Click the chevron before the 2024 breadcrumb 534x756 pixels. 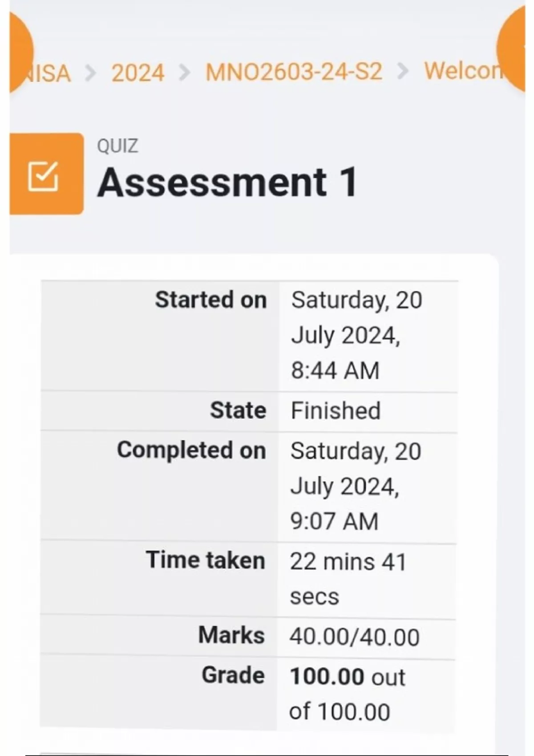(90, 72)
